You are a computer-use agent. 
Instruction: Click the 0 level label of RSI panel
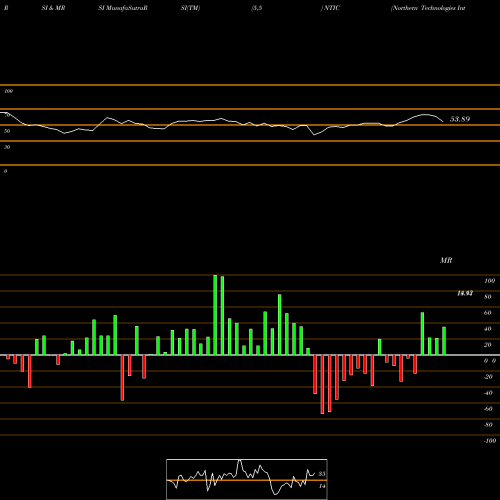[5, 171]
